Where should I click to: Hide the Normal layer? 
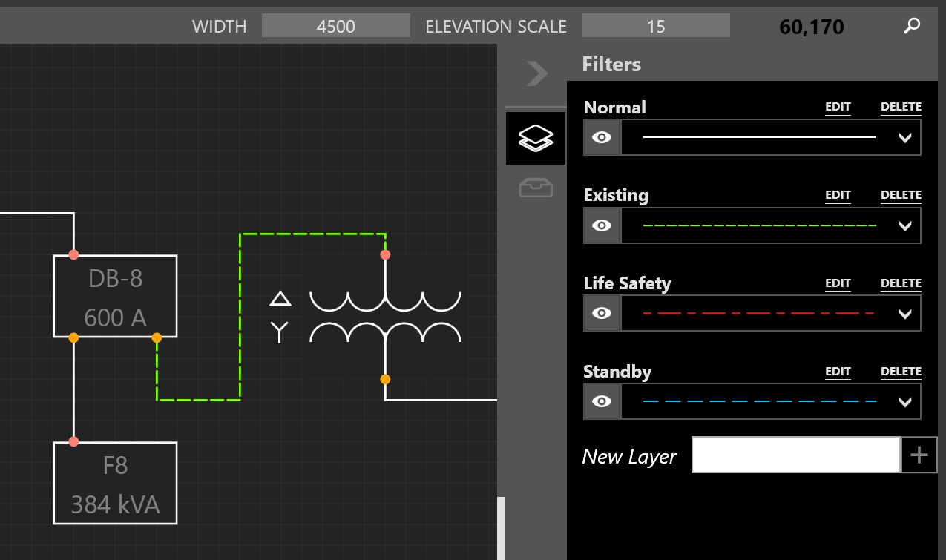coord(601,137)
